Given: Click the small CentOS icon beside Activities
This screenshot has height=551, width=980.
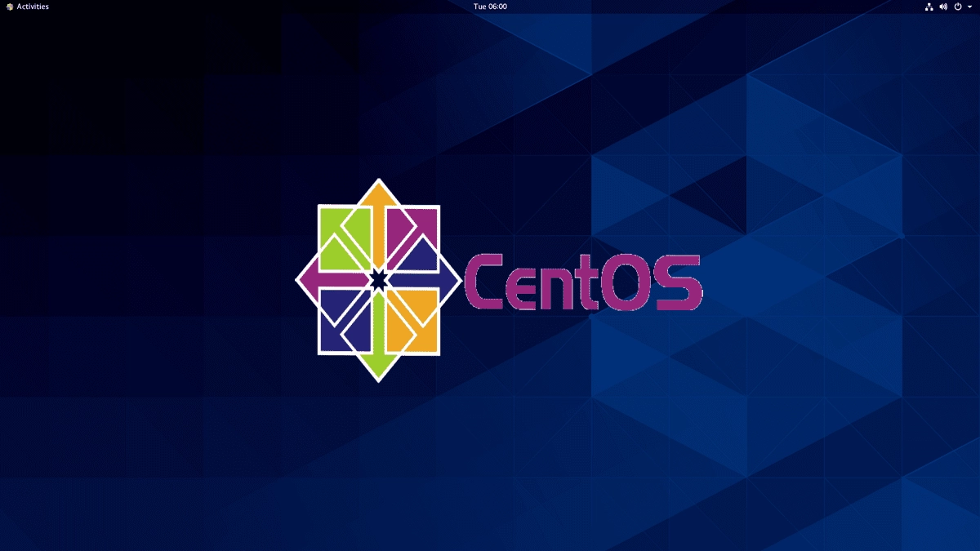Looking at the screenshot, I should pyautogui.click(x=9, y=7).
